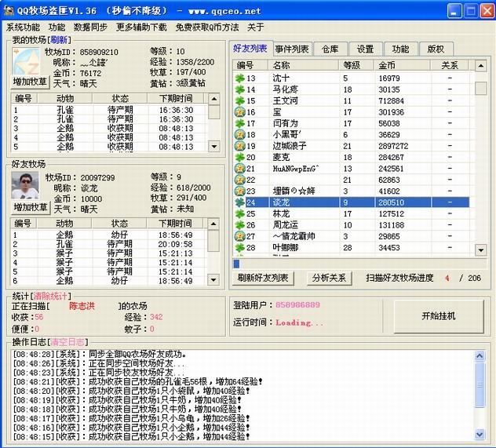This screenshot has width=496, height=448.
Task: Open the 数据同步 menu
Action: [x=90, y=27]
